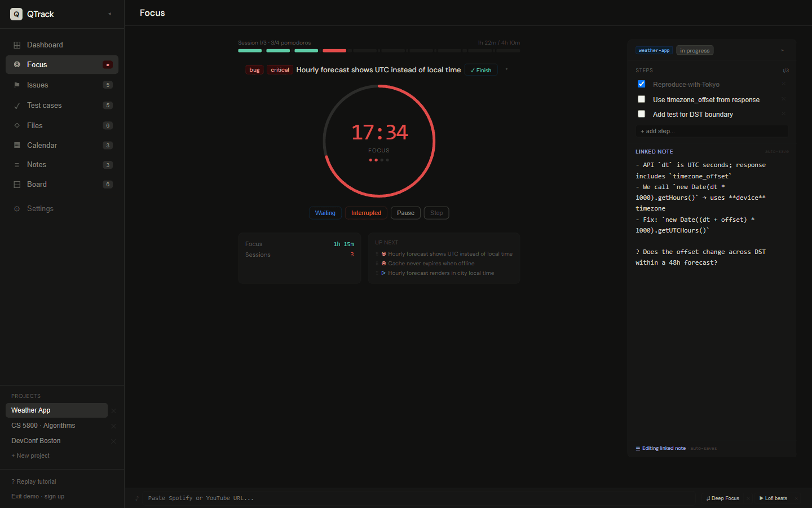Select the Focus sidebar item

click(62, 65)
